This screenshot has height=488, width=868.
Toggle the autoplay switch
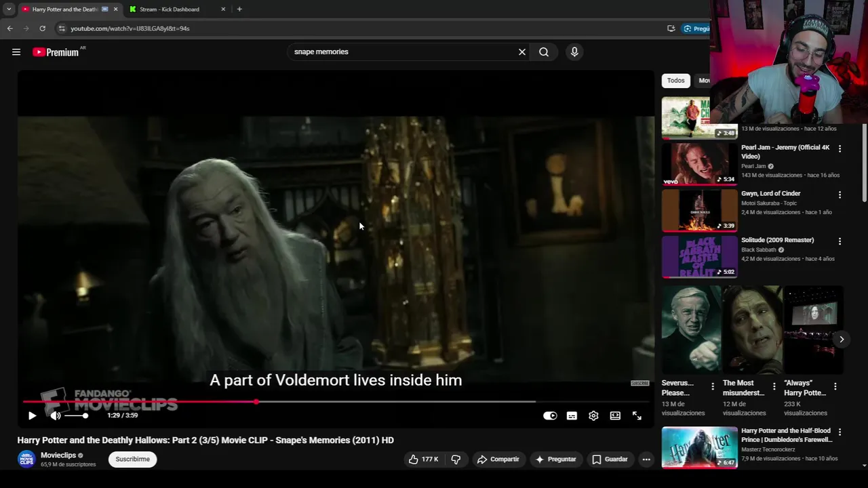(550, 415)
